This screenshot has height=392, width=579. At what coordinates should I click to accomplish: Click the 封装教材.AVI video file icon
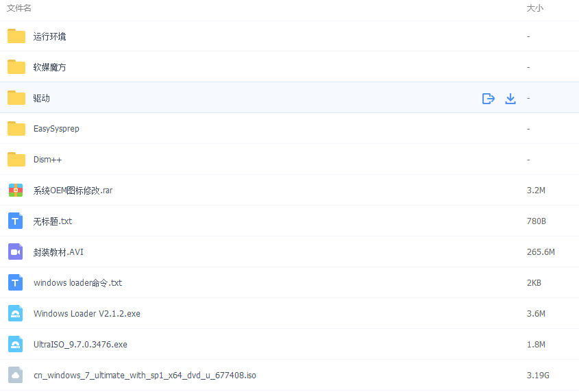pos(16,252)
